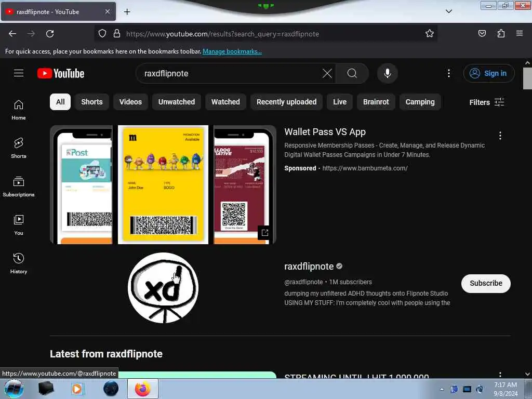Select the Unwatched filter chip
The height and width of the screenshot is (399, 532).
click(177, 102)
